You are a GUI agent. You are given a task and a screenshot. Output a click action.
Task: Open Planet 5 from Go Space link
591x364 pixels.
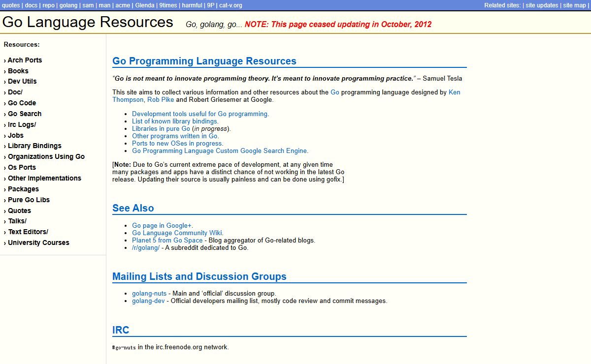pyautogui.click(x=167, y=241)
